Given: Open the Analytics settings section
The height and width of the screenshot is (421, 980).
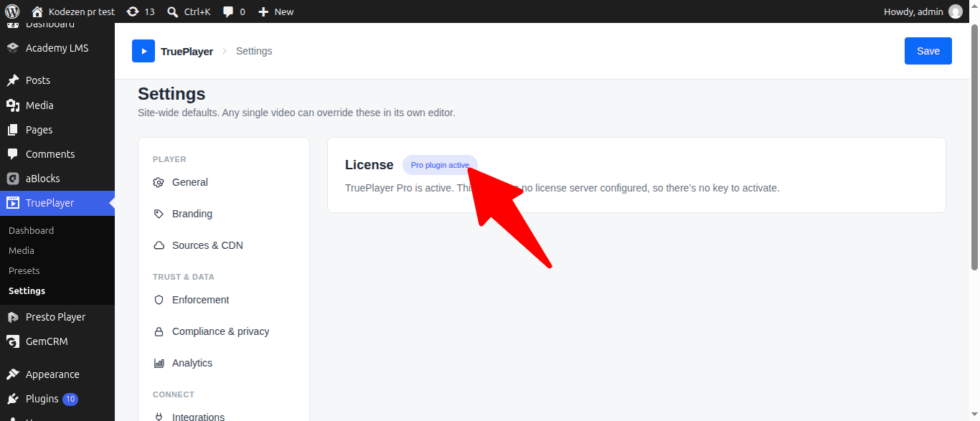Looking at the screenshot, I should coord(224,363).
